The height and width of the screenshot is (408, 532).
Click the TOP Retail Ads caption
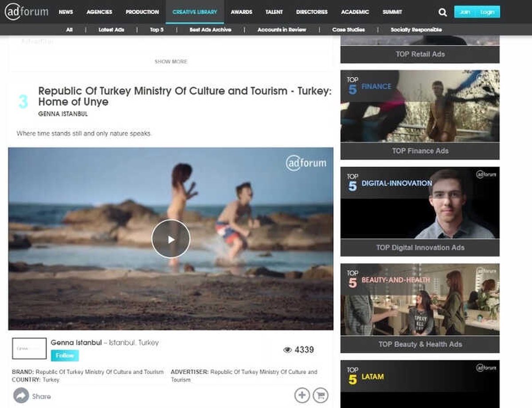pyautogui.click(x=420, y=54)
